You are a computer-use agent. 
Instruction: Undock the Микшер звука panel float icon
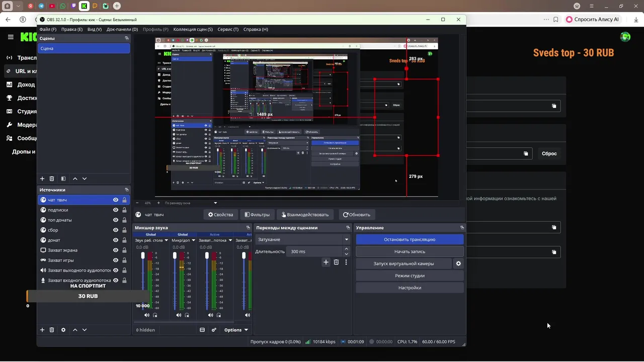(249, 228)
